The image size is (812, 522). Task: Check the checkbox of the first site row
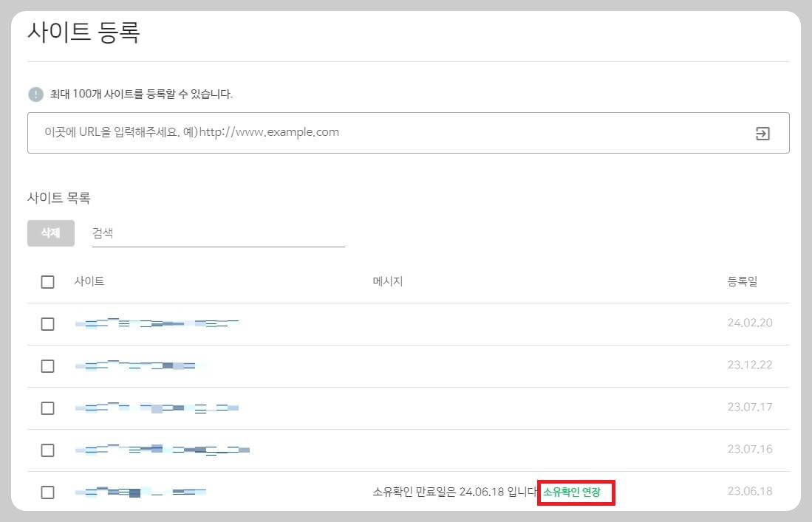pyautogui.click(x=47, y=323)
